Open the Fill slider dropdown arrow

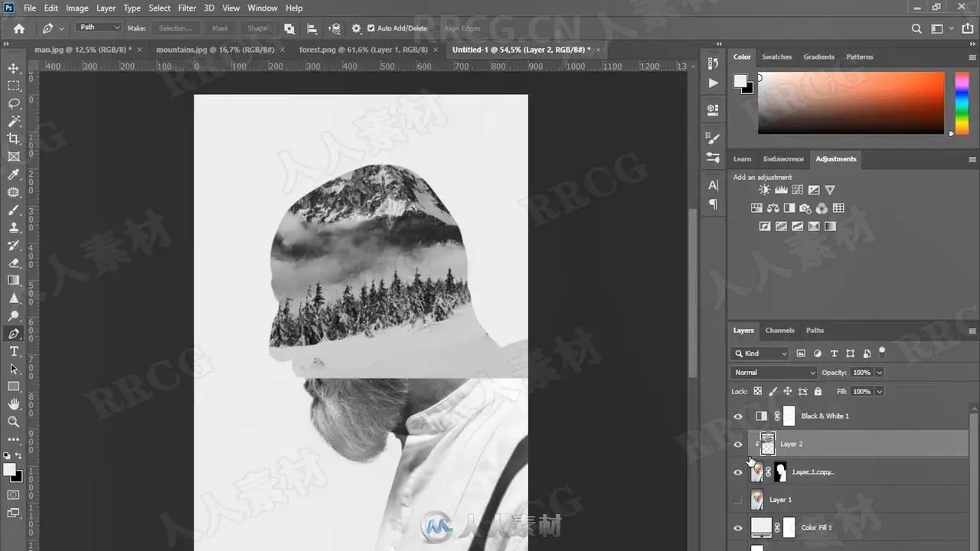click(x=880, y=391)
